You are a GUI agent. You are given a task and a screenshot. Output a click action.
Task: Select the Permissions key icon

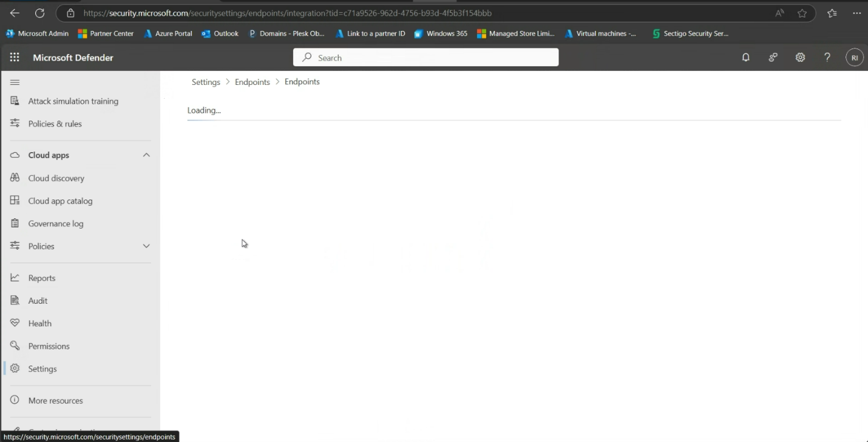click(x=15, y=346)
